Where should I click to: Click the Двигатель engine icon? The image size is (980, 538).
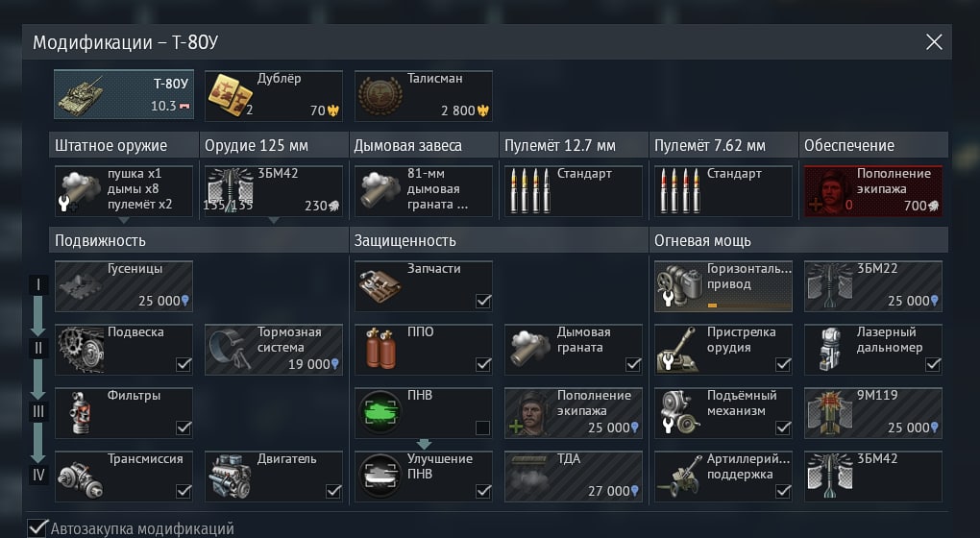tap(231, 477)
